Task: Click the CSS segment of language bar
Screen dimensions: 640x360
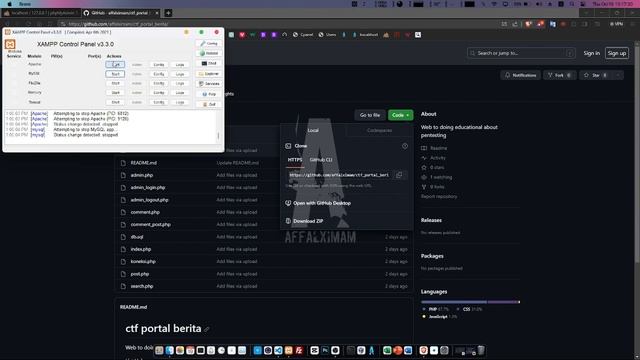Action: click(x=503, y=302)
